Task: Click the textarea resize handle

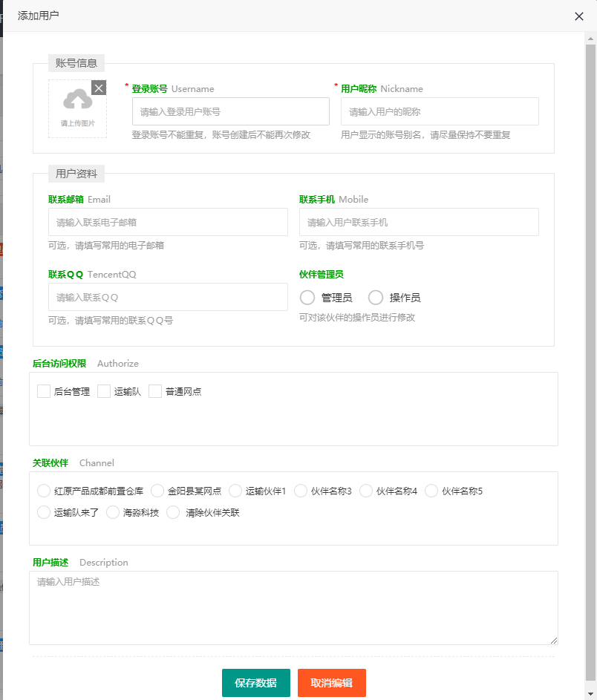Action: click(554, 641)
